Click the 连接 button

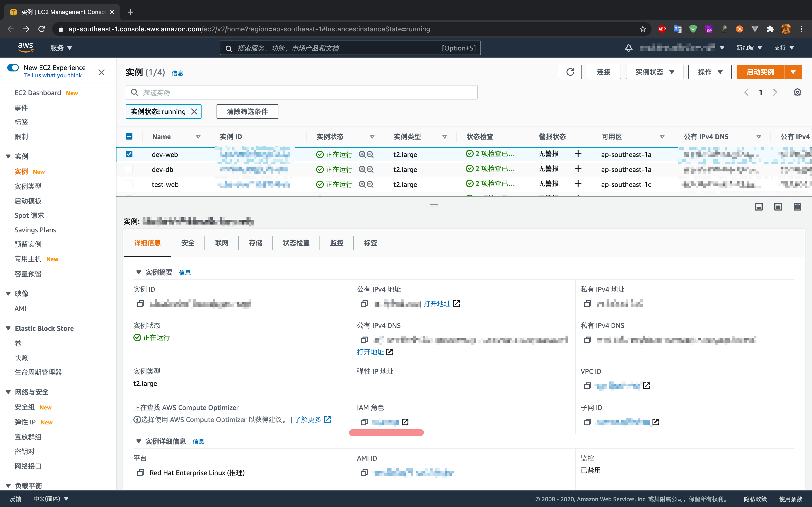click(603, 72)
